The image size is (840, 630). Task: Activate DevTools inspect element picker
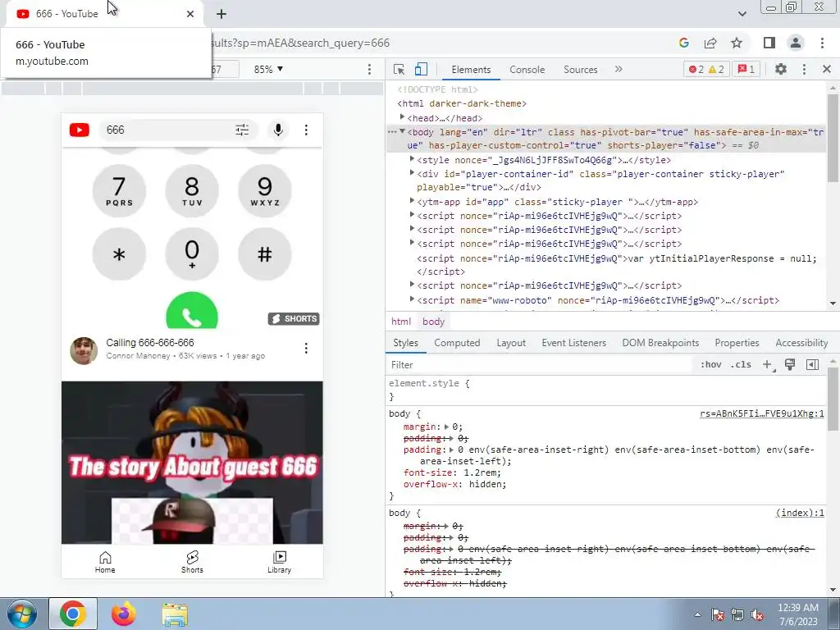pos(399,69)
